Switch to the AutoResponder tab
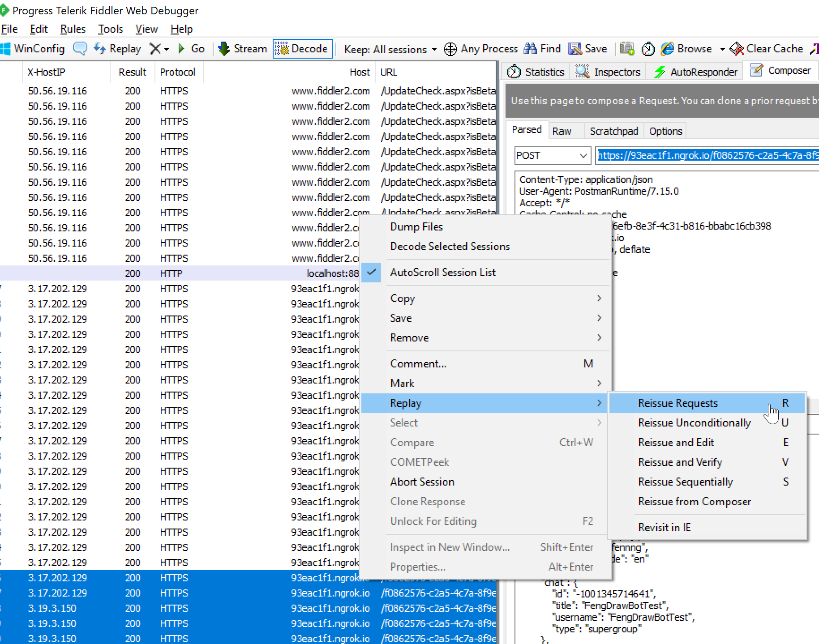The image size is (819, 644). point(695,72)
